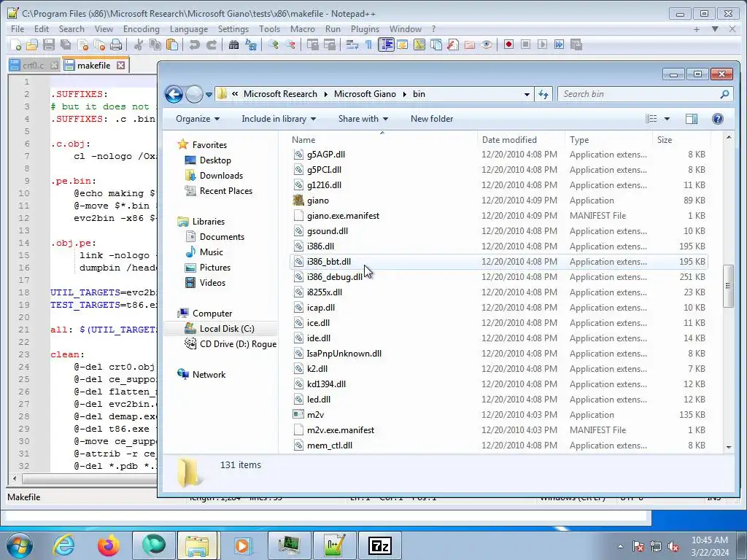Zoom in with the magnifier plus icon

(274, 44)
